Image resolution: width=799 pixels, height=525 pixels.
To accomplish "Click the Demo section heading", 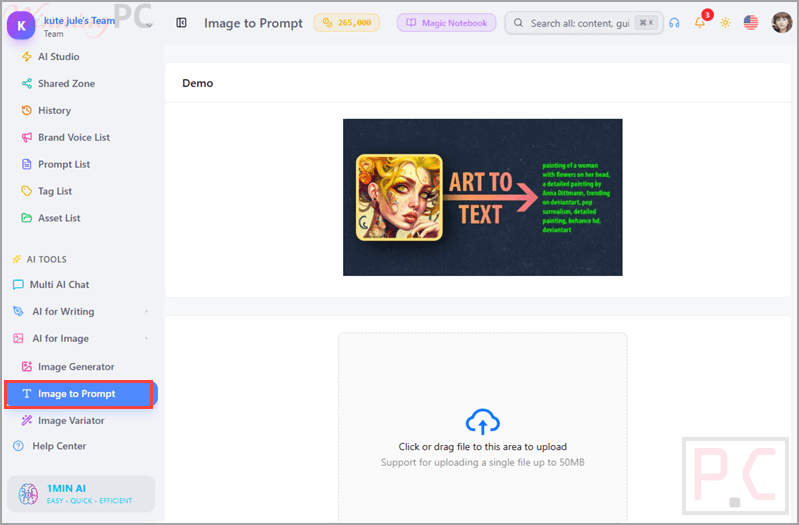I will (198, 83).
